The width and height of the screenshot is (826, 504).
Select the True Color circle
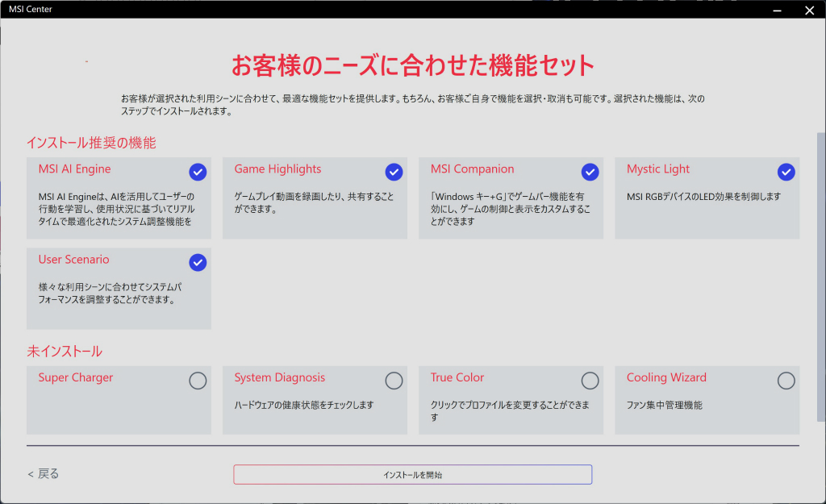[590, 381]
